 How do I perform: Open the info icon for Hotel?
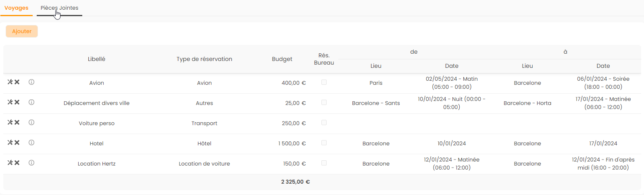click(x=31, y=143)
